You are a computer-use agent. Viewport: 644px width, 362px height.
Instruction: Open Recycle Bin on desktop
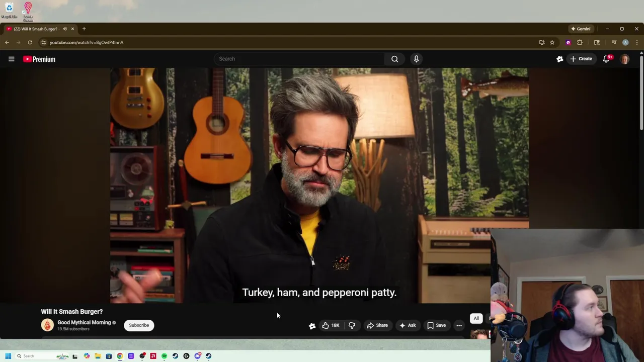pyautogui.click(x=9, y=10)
